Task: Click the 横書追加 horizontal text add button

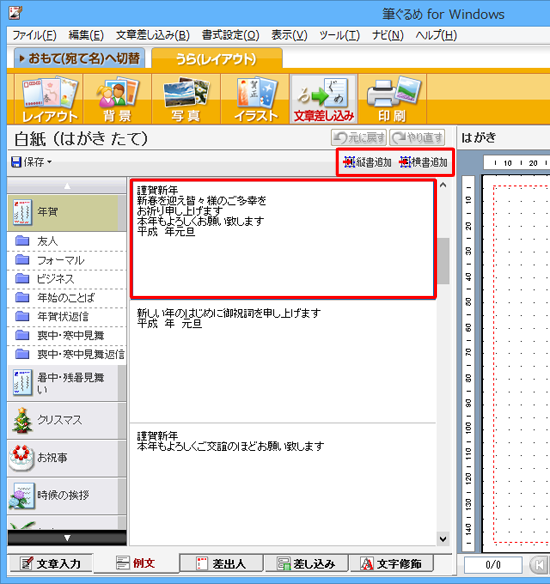Action: pyautogui.click(x=423, y=162)
